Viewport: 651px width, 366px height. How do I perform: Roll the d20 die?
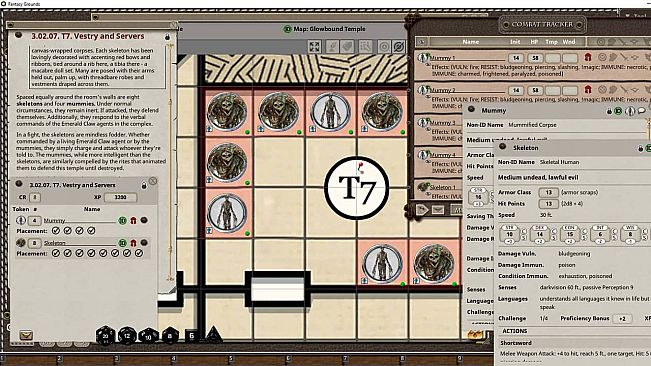pos(105,335)
